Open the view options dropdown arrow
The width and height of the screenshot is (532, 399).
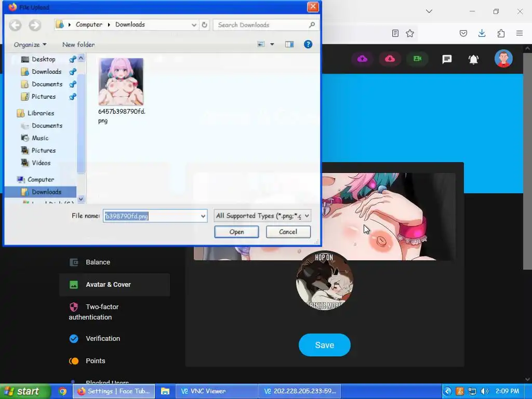click(x=272, y=44)
